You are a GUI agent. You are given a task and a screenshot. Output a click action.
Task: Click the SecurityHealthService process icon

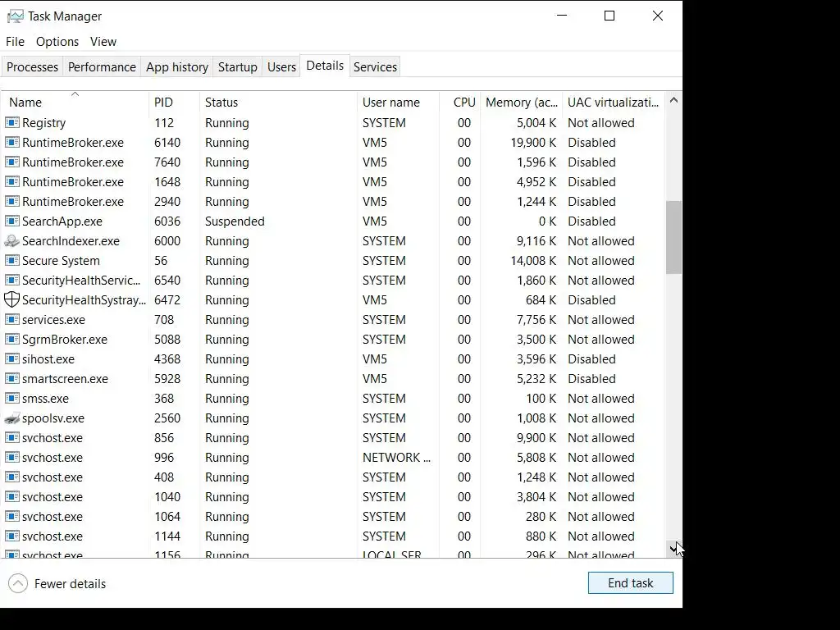(12, 281)
